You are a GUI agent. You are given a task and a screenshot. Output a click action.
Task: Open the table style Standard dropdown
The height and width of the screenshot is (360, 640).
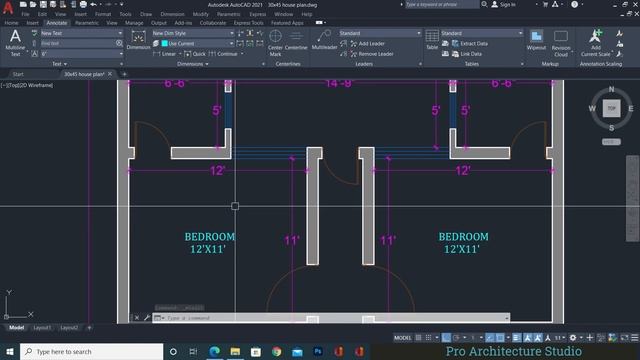482,33
